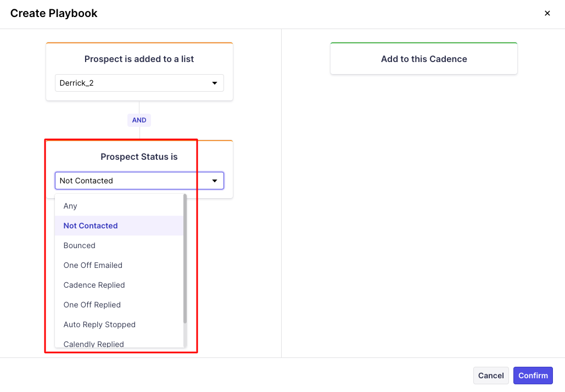Pick Bounced from the status list
Screen dimensions: 565x392
pos(80,245)
